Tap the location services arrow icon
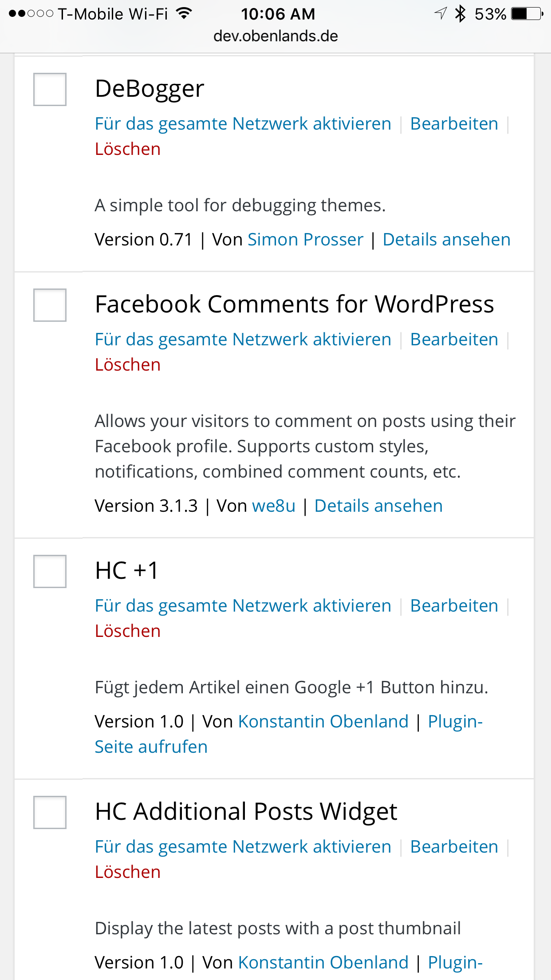551x980 pixels. click(440, 14)
